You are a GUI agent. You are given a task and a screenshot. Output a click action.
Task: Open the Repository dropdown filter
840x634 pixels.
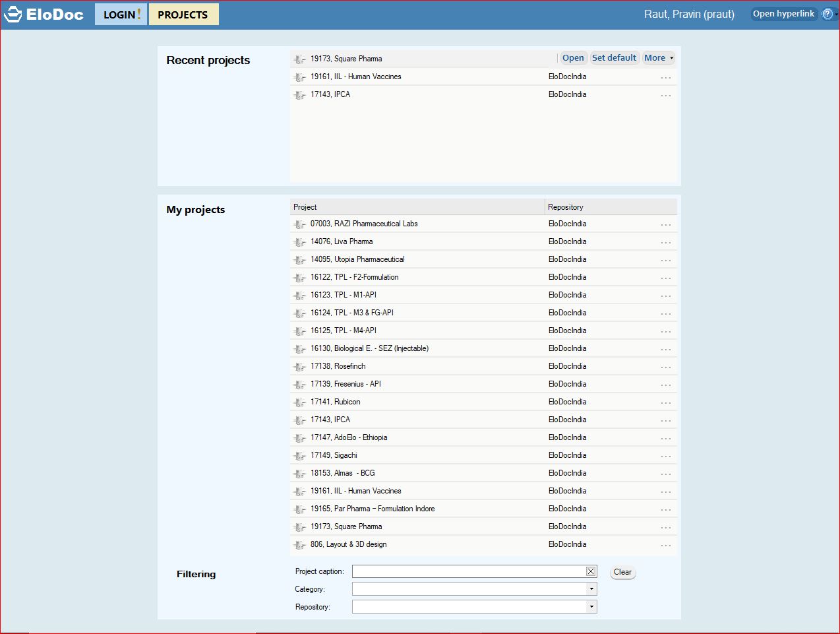(x=591, y=607)
